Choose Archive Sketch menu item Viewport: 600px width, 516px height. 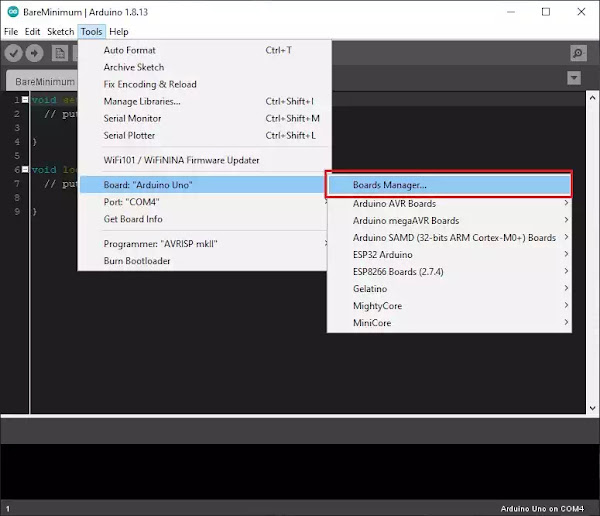204,67
